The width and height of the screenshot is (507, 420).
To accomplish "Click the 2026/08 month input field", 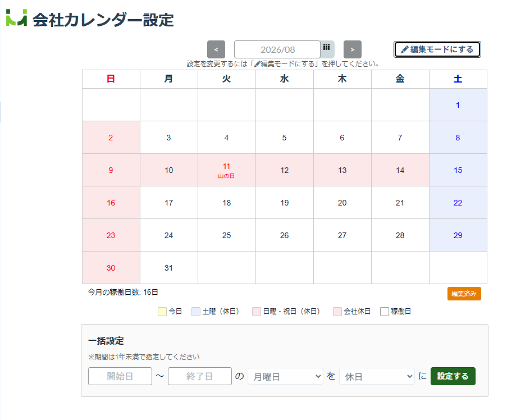I will click(277, 49).
